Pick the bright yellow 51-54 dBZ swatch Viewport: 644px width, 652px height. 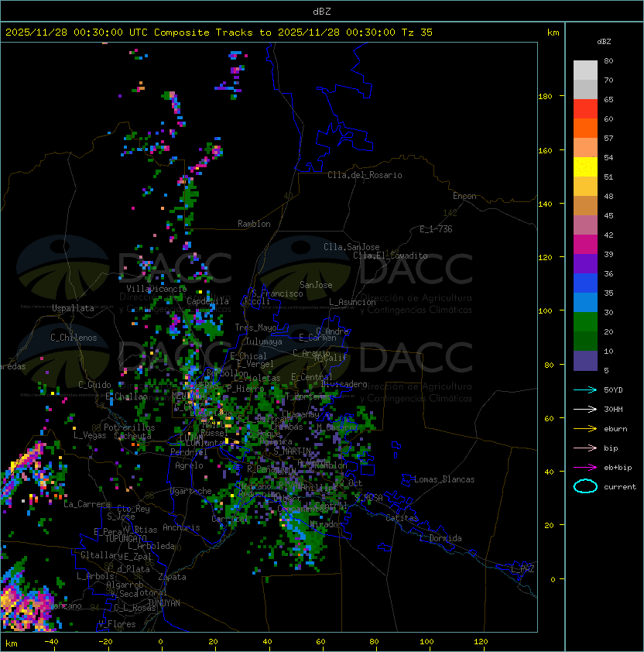(585, 167)
